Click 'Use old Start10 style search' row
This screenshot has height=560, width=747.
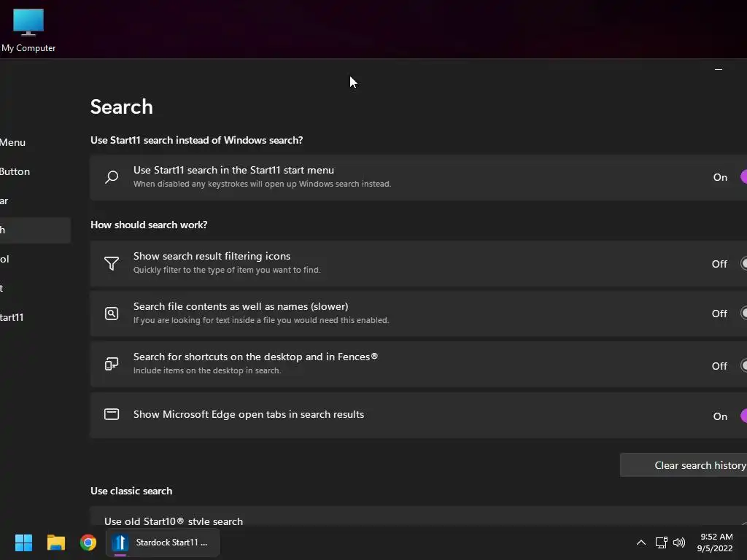click(418, 517)
